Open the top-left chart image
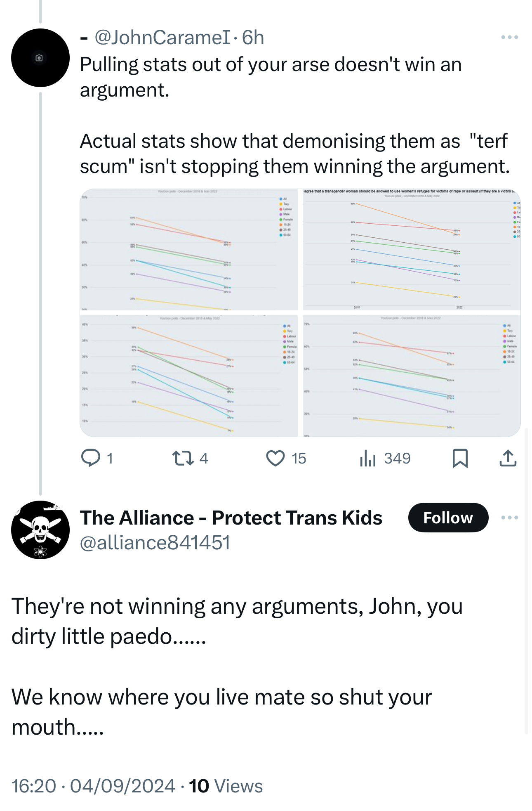 tap(188, 250)
